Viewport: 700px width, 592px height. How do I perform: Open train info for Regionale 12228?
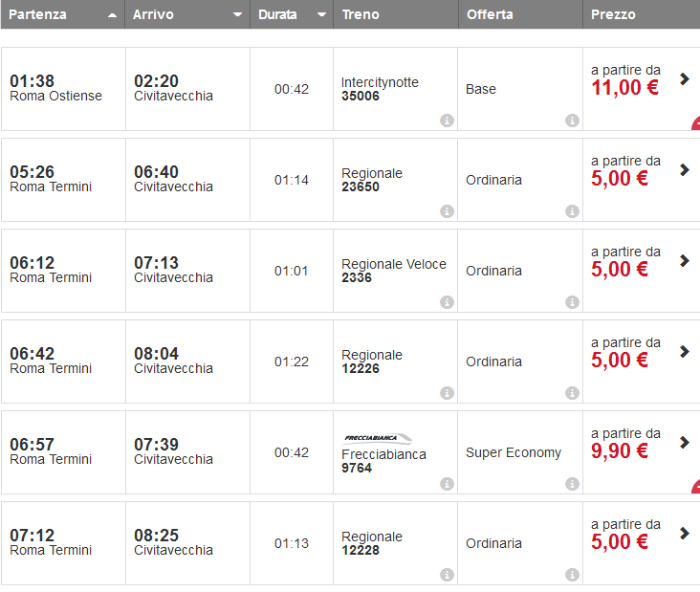click(447, 575)
